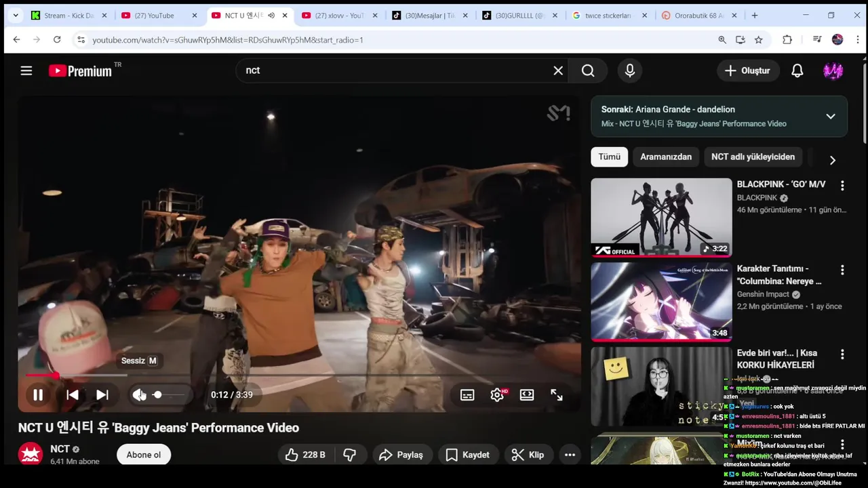The height and width of the screenshot is (488, 868).
Task: Go to previous video
Action: (72, 394)
